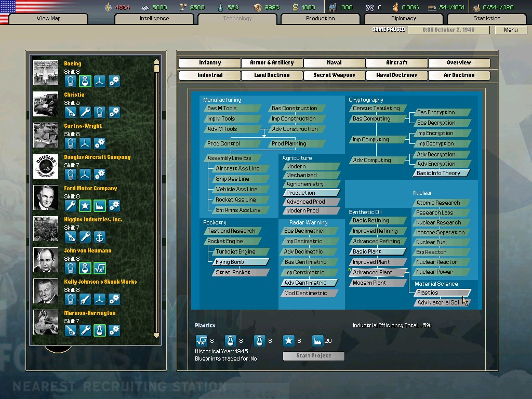The height and width of the screenshot is (399, 532).
Task: Click the date display October 2, 1945
Action: point(448,30)
